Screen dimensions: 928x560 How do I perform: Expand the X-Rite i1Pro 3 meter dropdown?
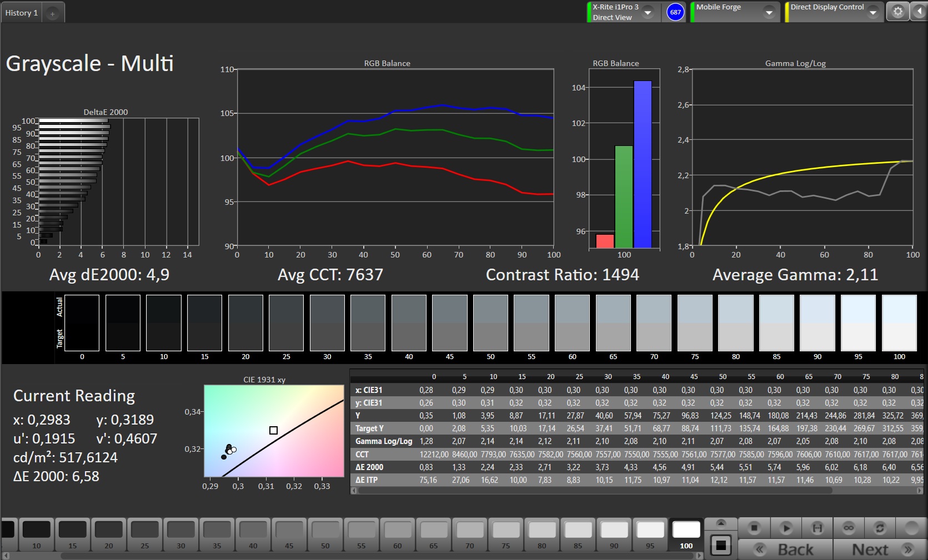click(x=648, y=12)
